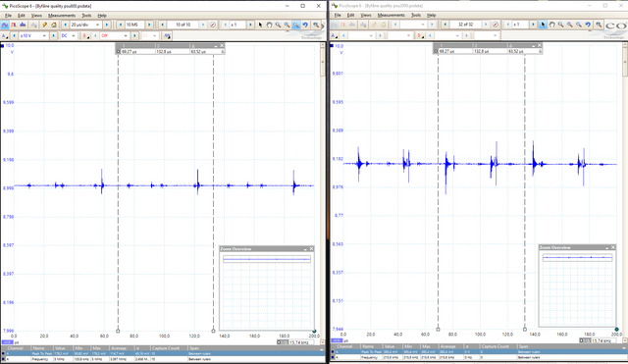Open Edit menu in right window
The width and height of the screenshot is (628, 364).
pos(351,15)
